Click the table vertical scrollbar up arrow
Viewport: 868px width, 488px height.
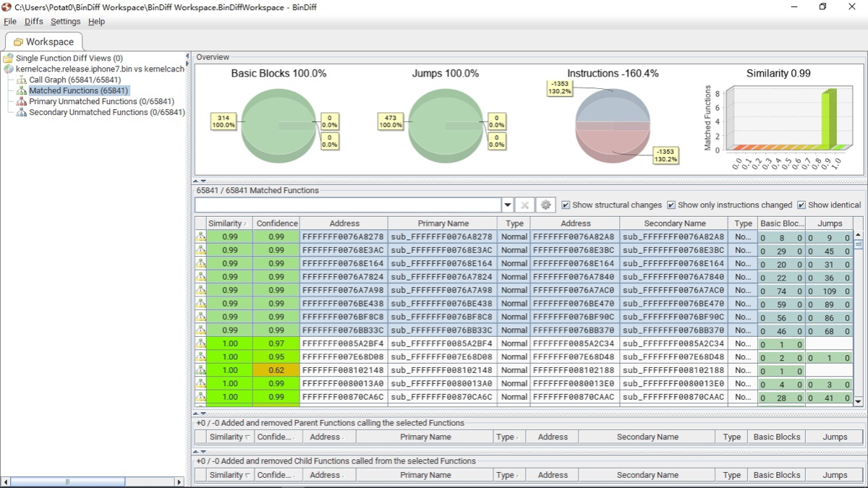tap(859, 235)
